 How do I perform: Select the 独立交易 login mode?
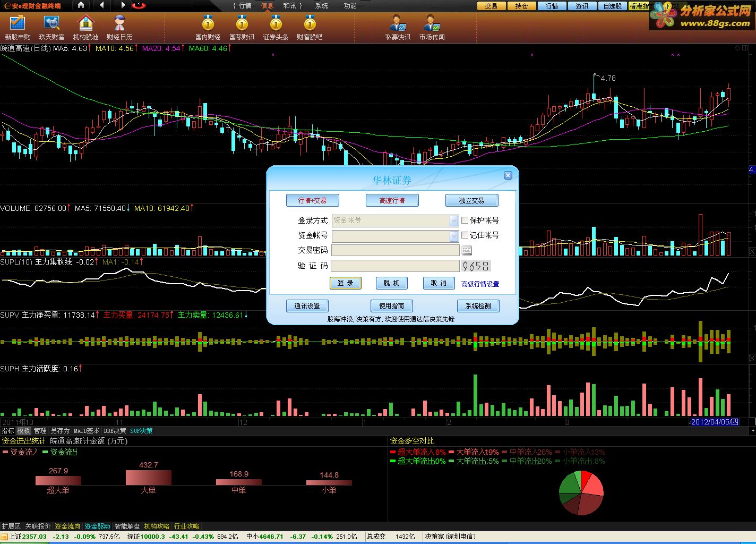[x=471, y=200]
